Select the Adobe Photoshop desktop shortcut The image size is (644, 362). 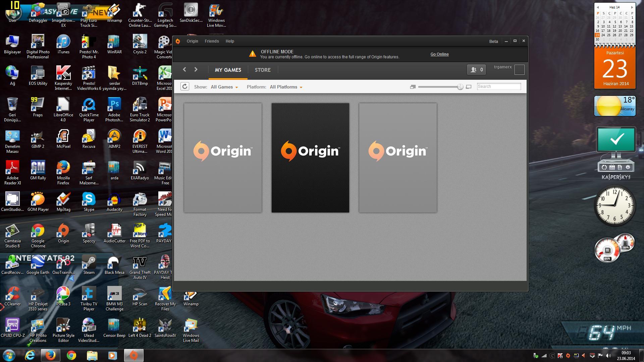click(x=114, y=110)
